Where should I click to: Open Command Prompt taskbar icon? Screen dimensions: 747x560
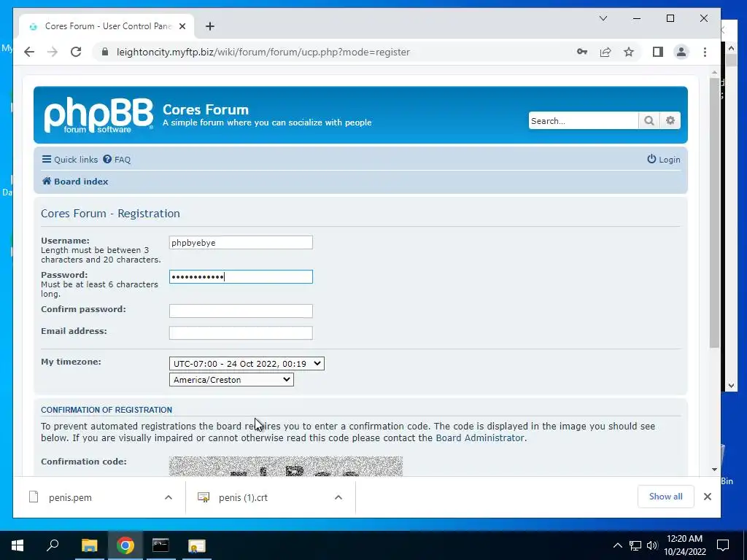coord(160,545)
